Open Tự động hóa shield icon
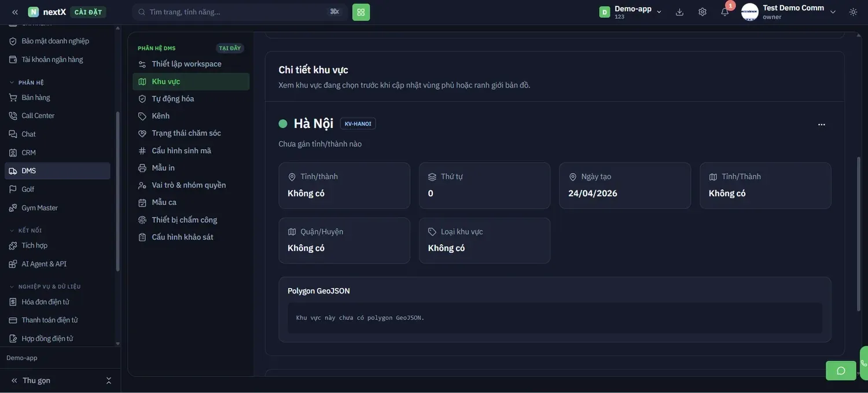 142,99
